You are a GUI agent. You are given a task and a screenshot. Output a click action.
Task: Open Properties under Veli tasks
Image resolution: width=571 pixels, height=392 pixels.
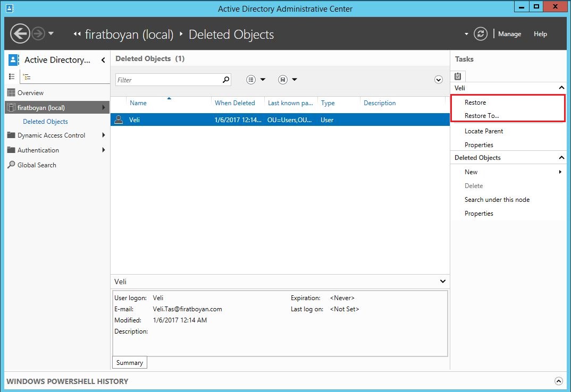click(478, 145)
